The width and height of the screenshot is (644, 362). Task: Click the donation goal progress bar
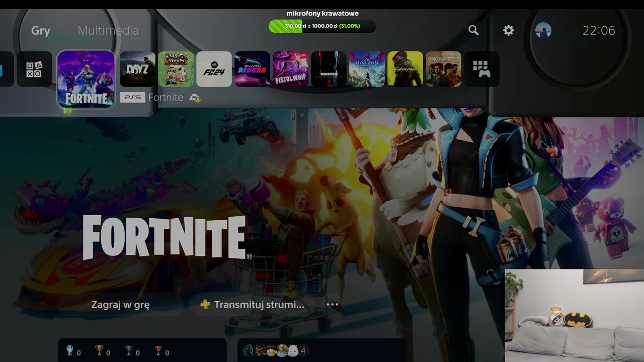point(323,26)
